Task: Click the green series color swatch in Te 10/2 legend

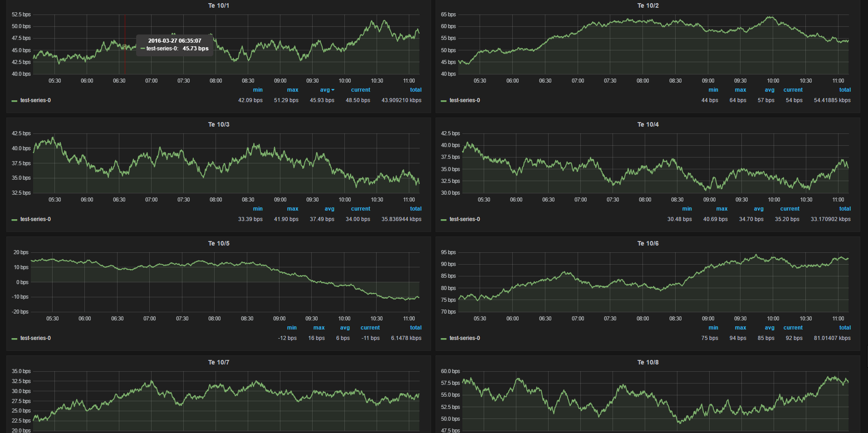Action: [x=443, y=101]
